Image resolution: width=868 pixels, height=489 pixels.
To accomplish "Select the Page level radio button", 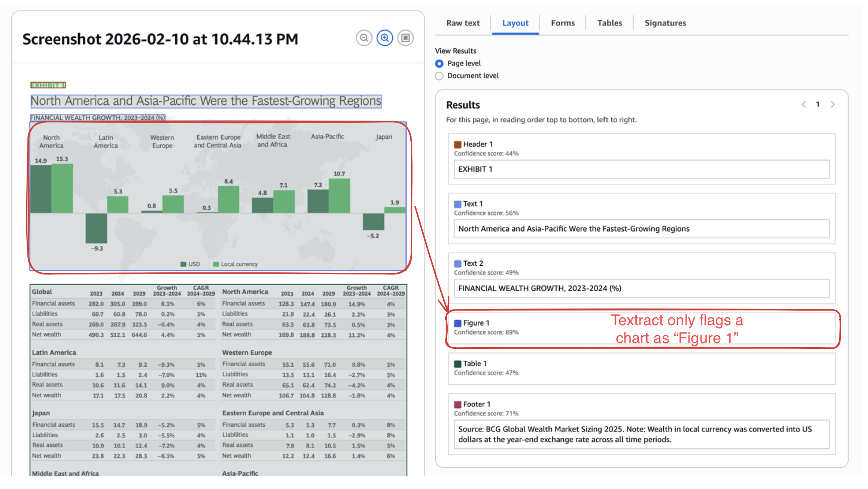I will [439, 64].
